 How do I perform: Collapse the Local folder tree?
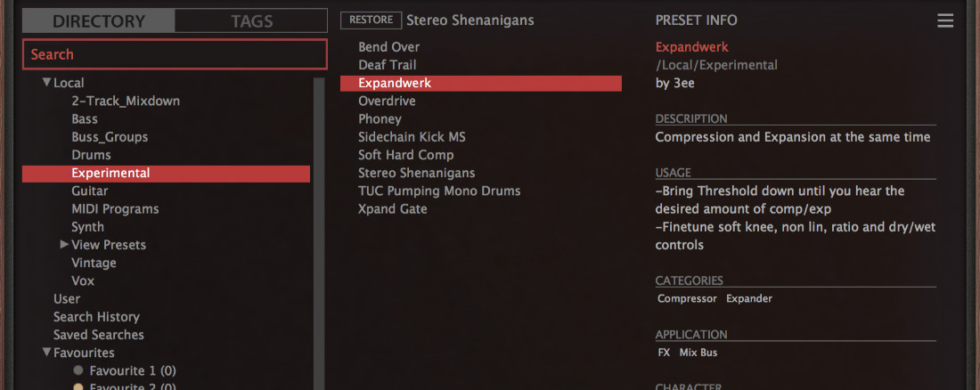point(46,83)
